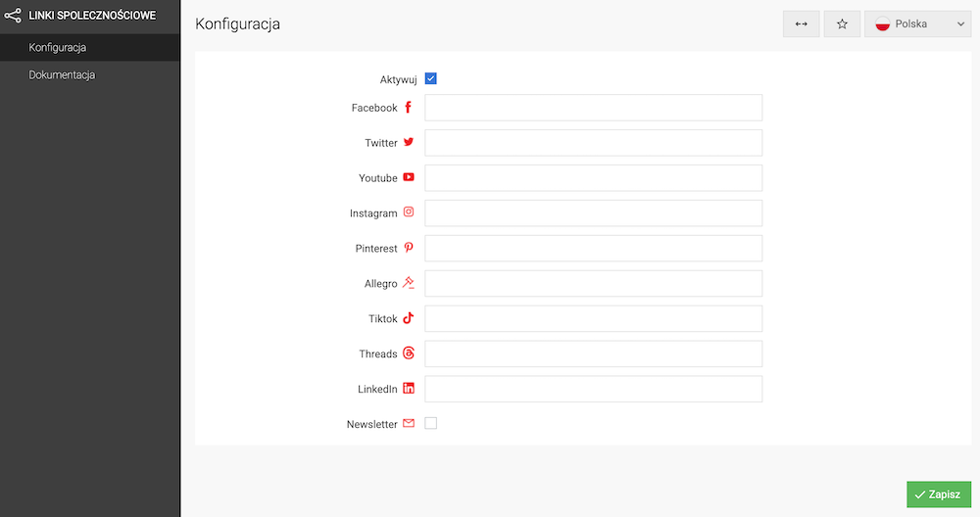Click the star favorite button in header
This screenshot has width=980, height=517.
[x=842, y=24]
